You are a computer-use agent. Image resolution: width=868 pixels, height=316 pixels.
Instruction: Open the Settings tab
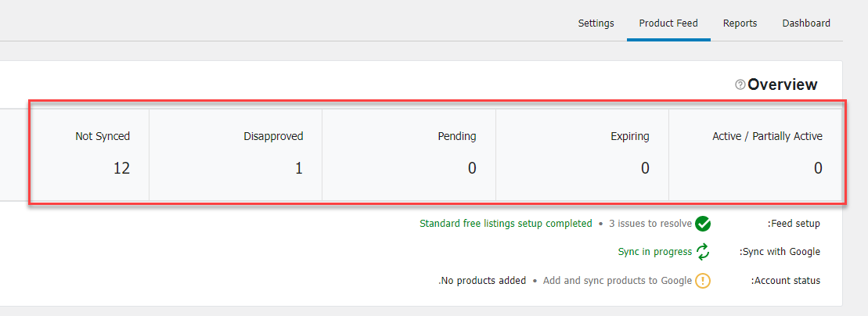pyautogui.click(x=596, y=23)
